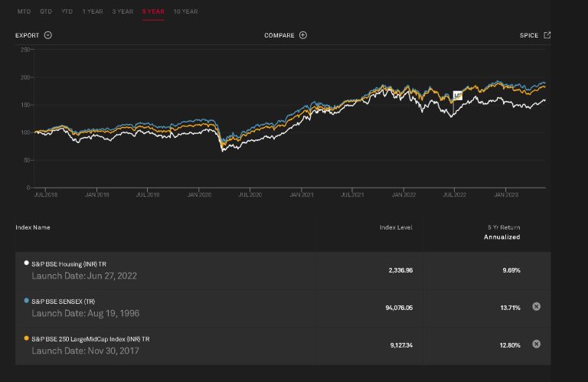Click the blue SENSEX legend dot
Screen dimensions: 588x382
(27, 301)
